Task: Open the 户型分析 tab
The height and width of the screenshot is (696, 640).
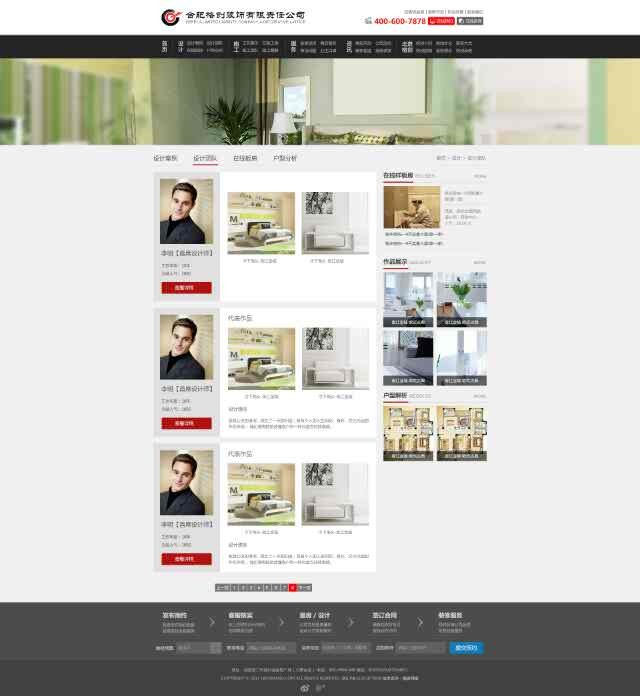Action: [285, 158]
